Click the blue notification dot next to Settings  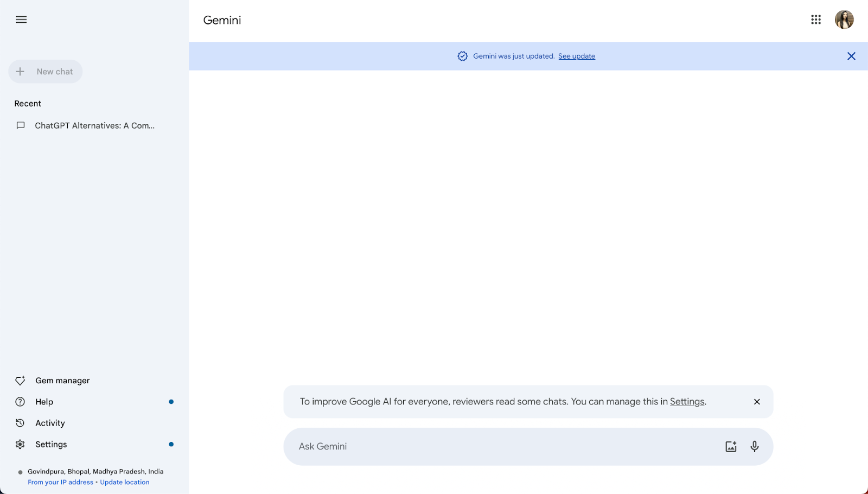(171, 444)
